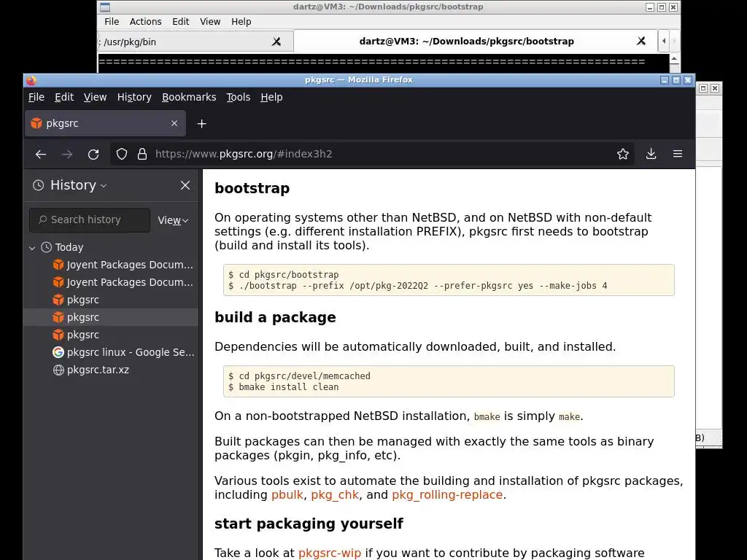Click the forward navigation arrow in Firefox
This screenshot has height=560, width=747.
(x=67, y=154)
